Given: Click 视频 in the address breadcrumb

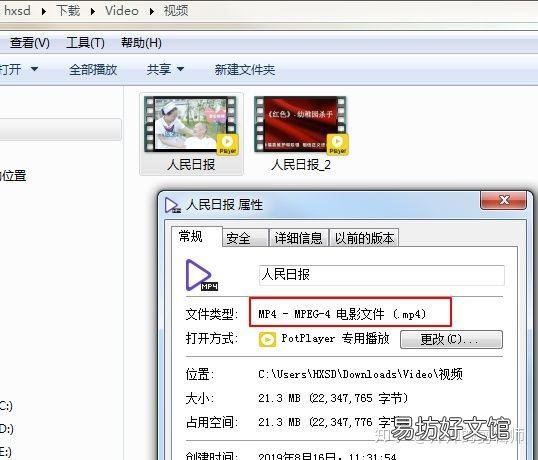Looking at the screenshot, I should pos(176,11).
